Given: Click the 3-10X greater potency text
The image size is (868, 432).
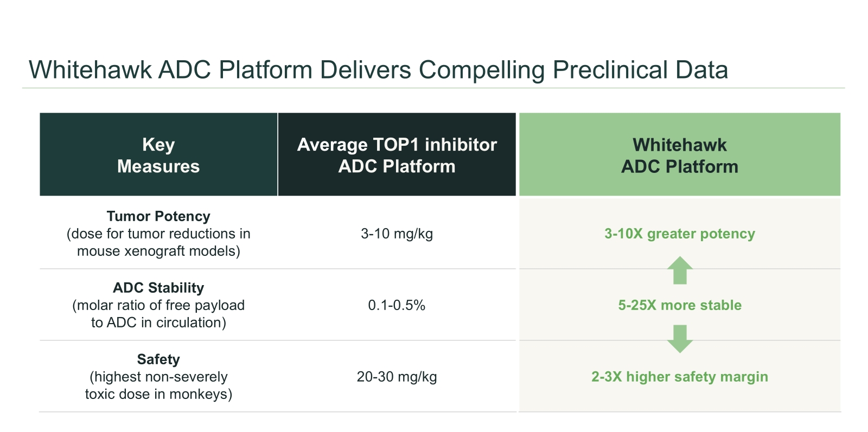Looking at the screenshot, I should pyautogui.click(x=680, y=234).
